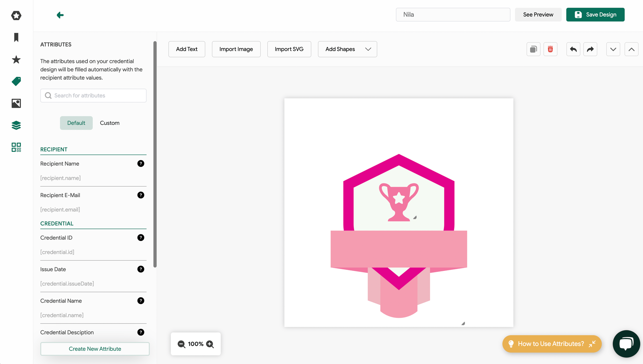Show help for Recipient Name

[141, 164]
